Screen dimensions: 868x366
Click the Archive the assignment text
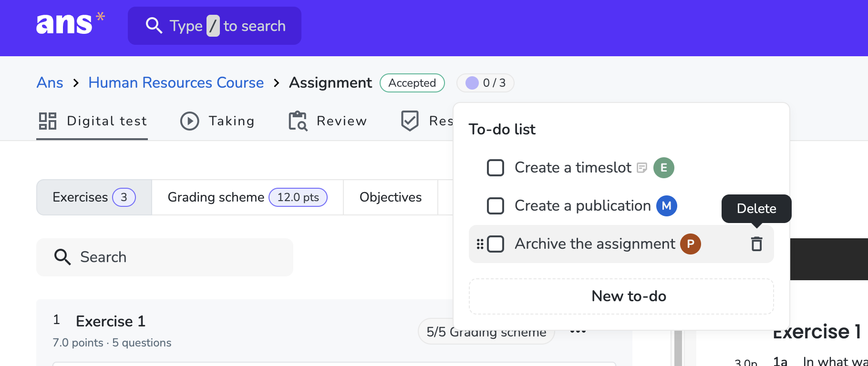tap(595, 244)
